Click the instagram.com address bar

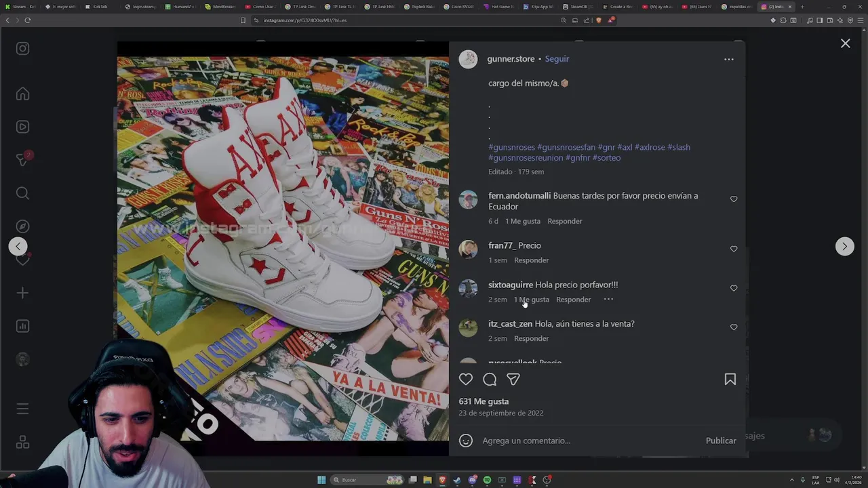(x=407, y=20)
